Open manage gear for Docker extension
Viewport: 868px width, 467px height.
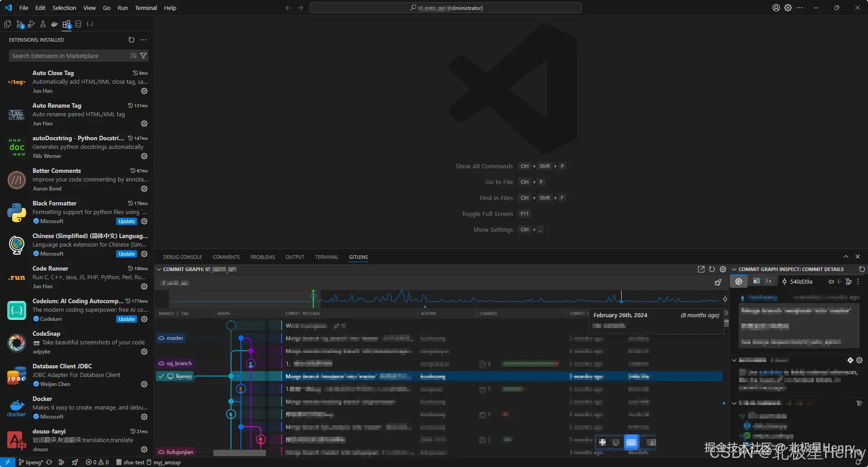point(144,417)
